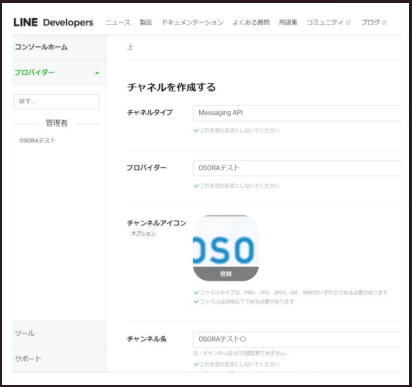The width and height of the screenshot is (412, 387).
Task: Focus the チャンネル名 input field
Action: [297, 339]
